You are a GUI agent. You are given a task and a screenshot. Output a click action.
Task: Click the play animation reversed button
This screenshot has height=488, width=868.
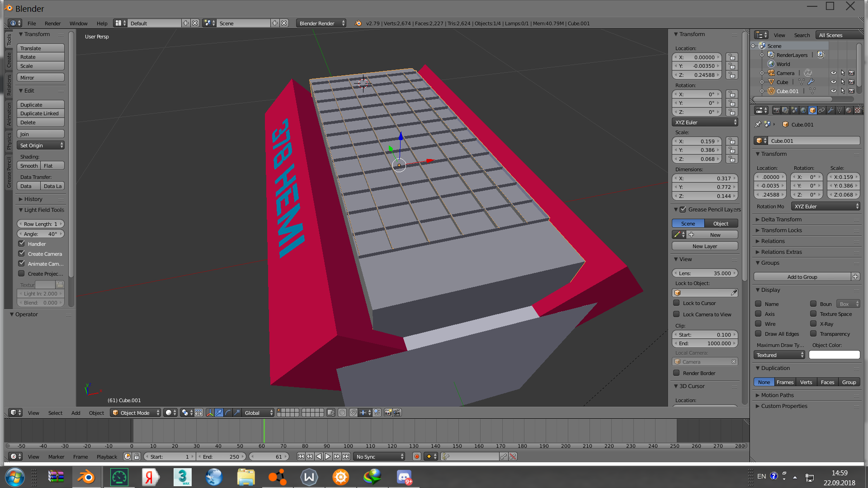319,456
